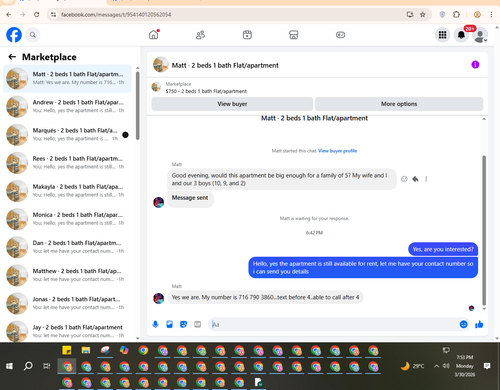This screenshot has height=390, width=500.
Task: Open the View buyer profile link
Action: 337,151
